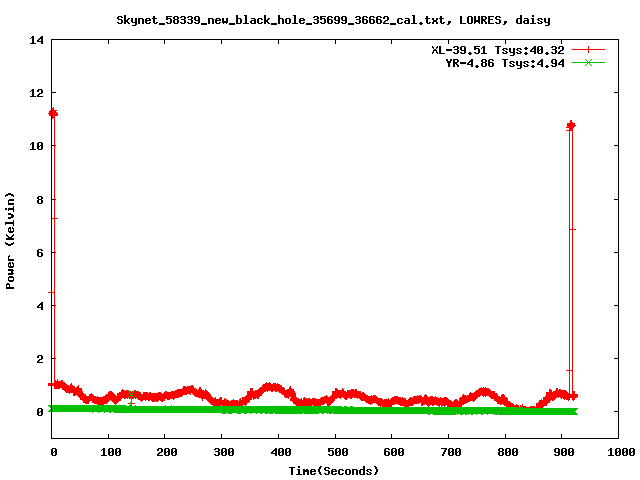Select the YR-4.86 Tsys:4.94 legend label
The height and width of the screenshot is (480, 640).
pyautogui.click(x=505, y=63)
